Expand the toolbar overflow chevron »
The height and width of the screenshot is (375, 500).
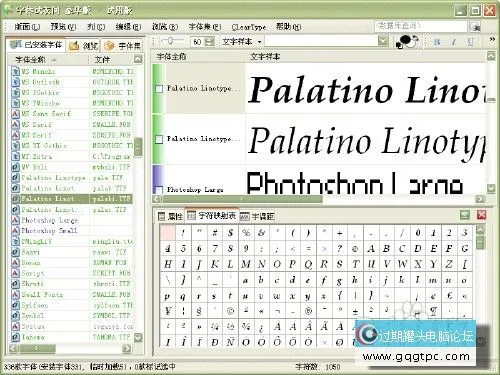492,39
